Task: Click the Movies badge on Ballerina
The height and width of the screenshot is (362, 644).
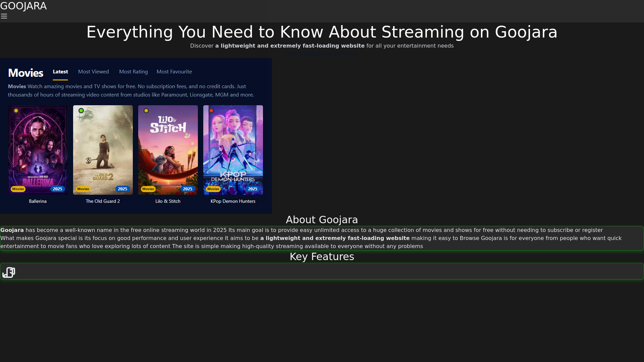Action: 18,189
